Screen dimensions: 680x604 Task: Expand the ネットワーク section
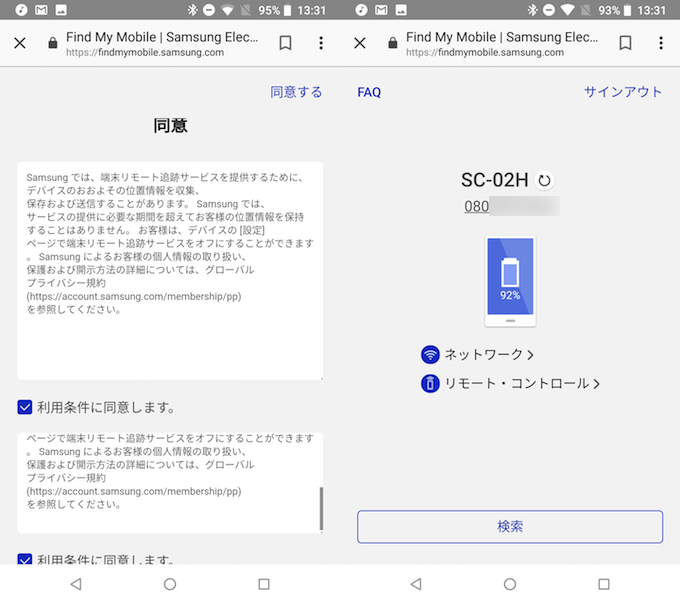click(x=488, y=355)
